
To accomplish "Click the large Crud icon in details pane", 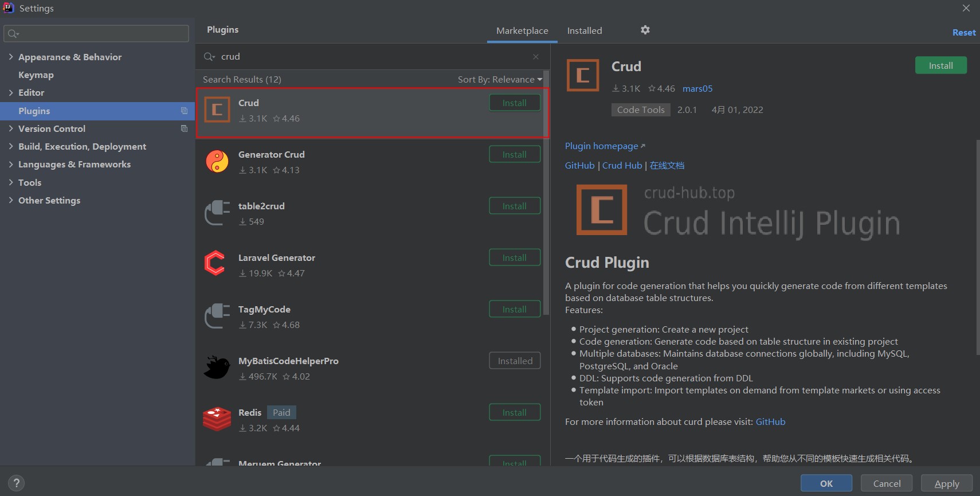I will (x=583, y=75).
